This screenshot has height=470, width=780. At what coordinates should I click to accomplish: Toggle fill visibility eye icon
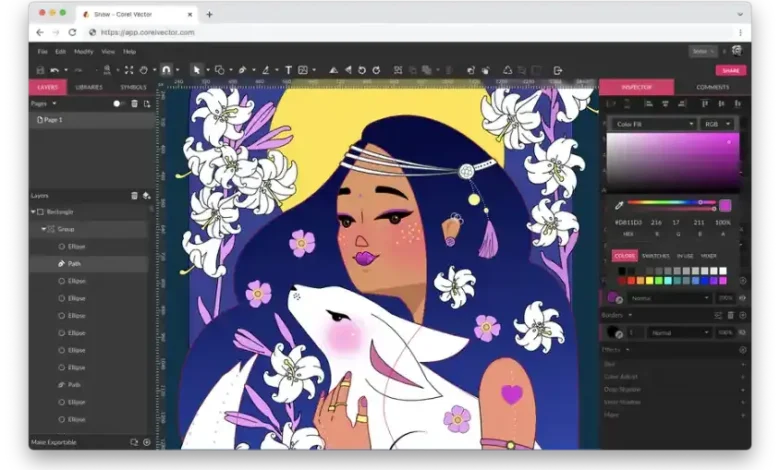tap(742, 298)
